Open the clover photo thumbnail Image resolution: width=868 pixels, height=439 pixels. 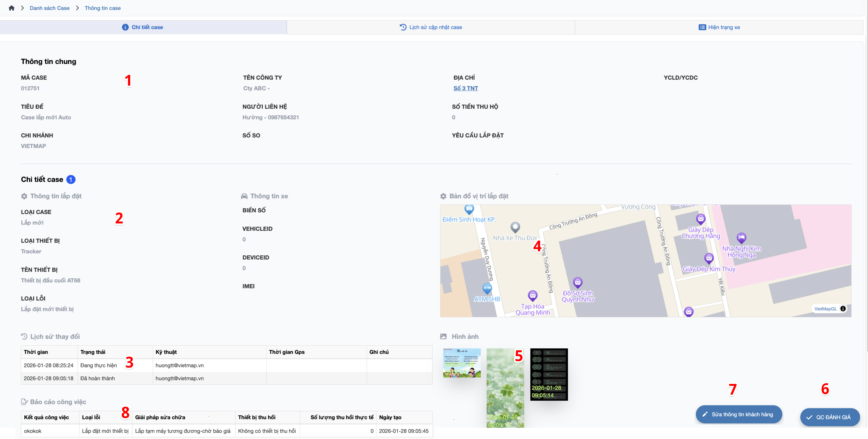pyautogui.click(x=505, y=388)
